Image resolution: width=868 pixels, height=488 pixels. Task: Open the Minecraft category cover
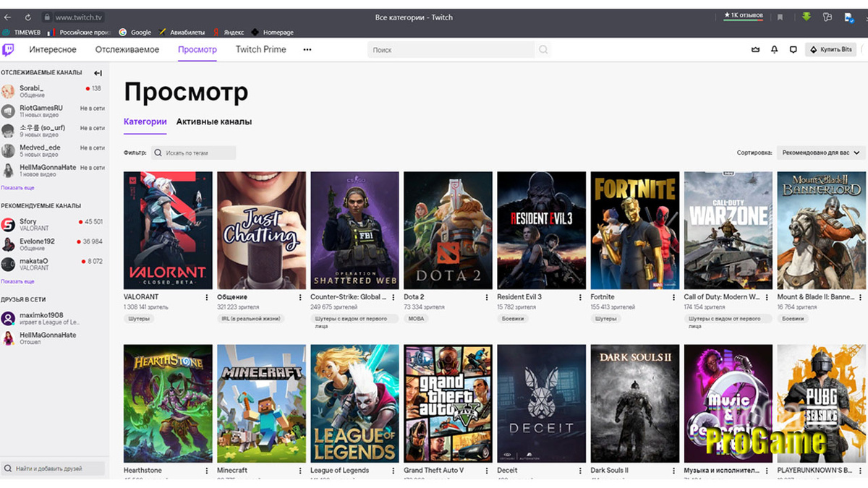tap(262, 403)
